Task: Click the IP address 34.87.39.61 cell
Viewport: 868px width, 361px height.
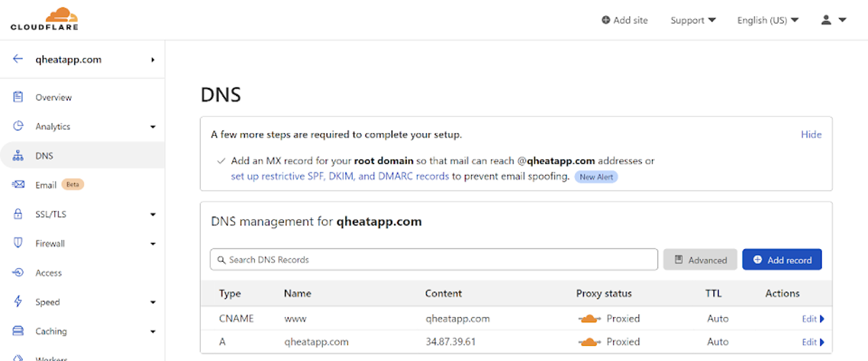Action: 450,341
